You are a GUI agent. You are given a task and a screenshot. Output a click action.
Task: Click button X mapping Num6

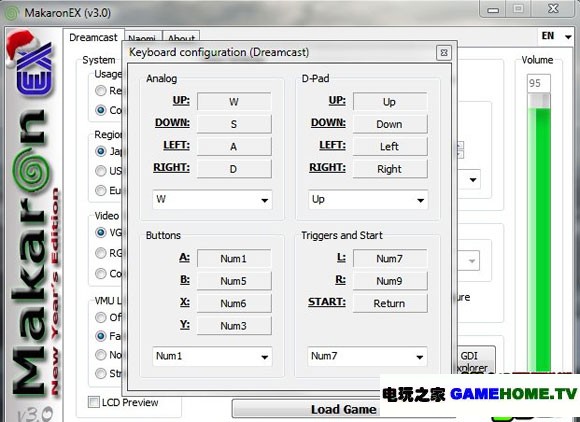234,303
